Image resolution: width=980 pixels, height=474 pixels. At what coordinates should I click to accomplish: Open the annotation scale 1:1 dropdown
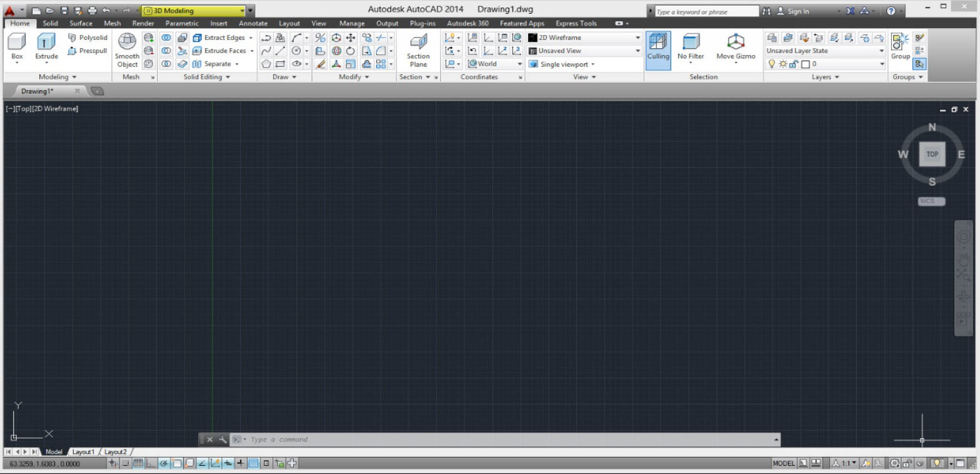pyautogui.click(x=844, y=463)
